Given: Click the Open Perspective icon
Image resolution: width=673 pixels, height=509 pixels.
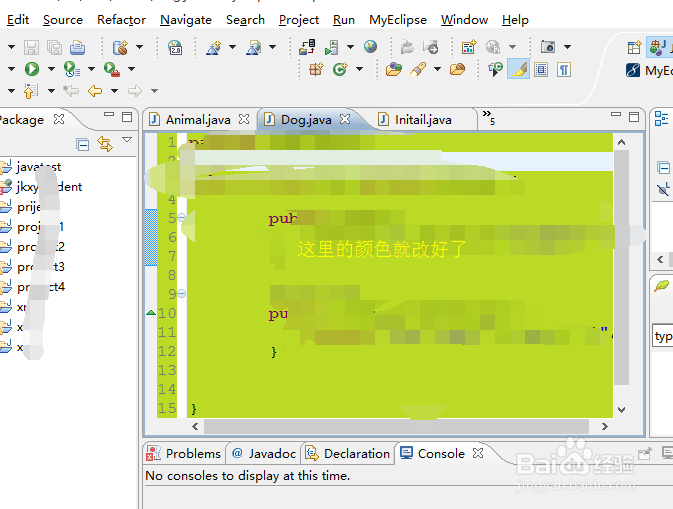Looking at the screenshot, I should click(634, 47).
